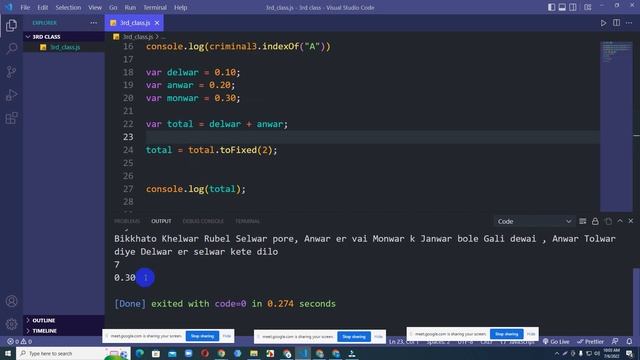Image resolution: width=640 pixels, height=360 pixels.
Task: Click the rightmost Stop sharing button
Action: point(507,334)
